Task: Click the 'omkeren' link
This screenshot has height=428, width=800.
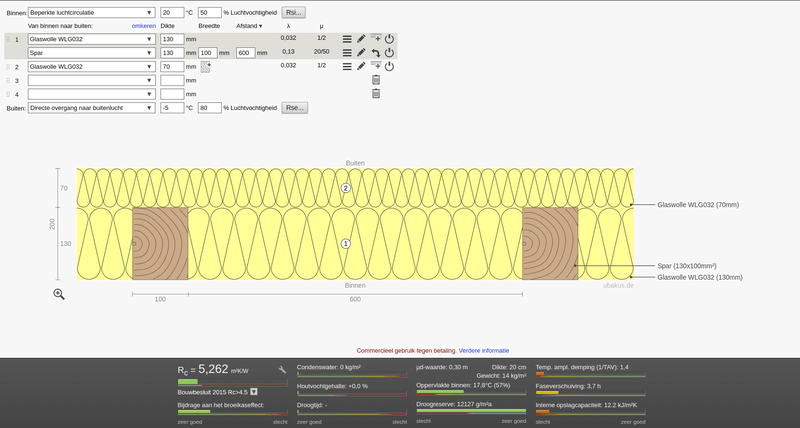Action: pyautogui.click(x=144, y=25)
